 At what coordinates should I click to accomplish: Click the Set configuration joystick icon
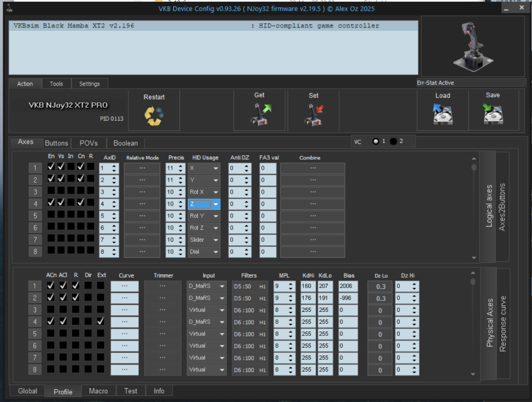pos(314,115)
